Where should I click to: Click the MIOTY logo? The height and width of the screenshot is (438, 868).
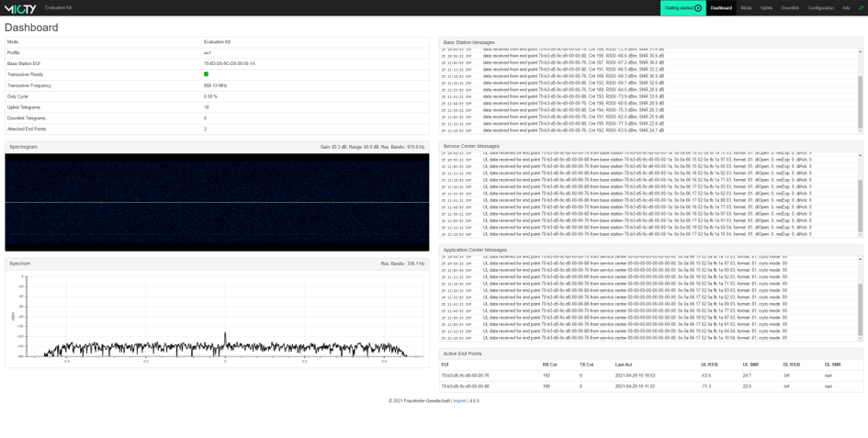[x=21, y=8]
